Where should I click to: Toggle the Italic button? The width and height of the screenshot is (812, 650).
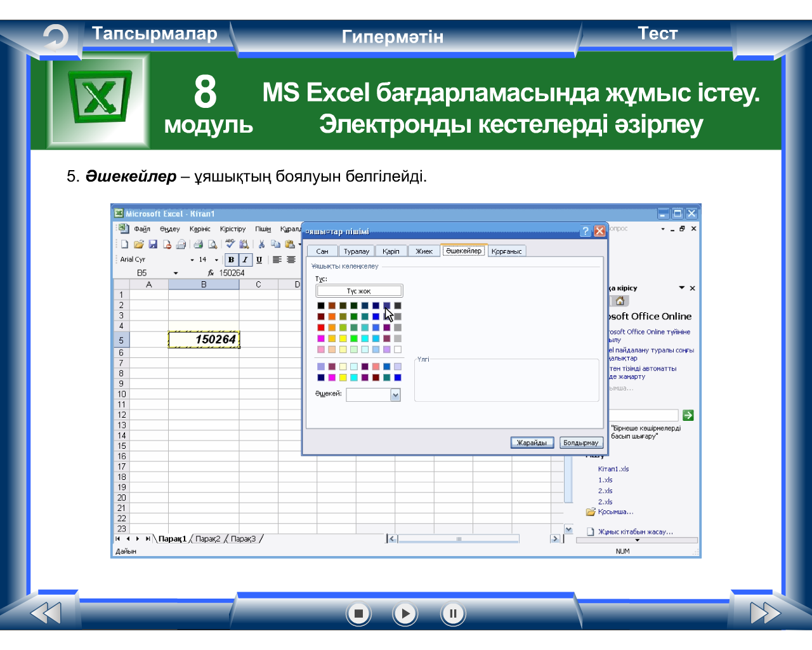click(245, 260)
